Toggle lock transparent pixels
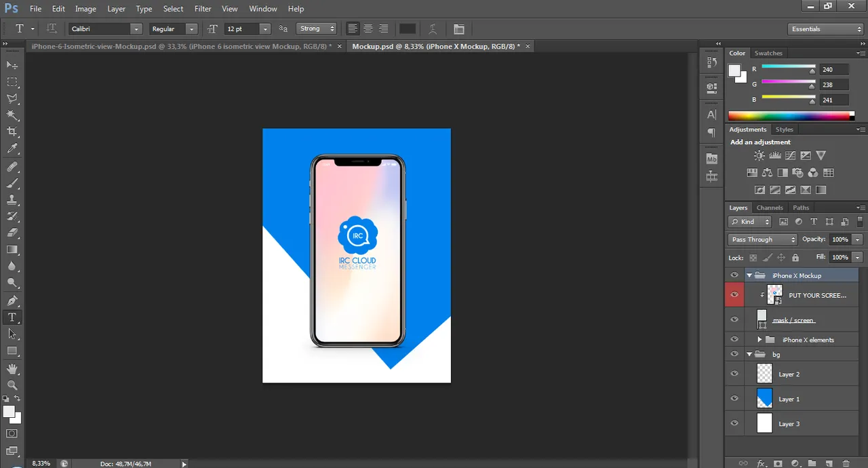The width and height of the screenshot is (868, 468). [x=753, y=258]
